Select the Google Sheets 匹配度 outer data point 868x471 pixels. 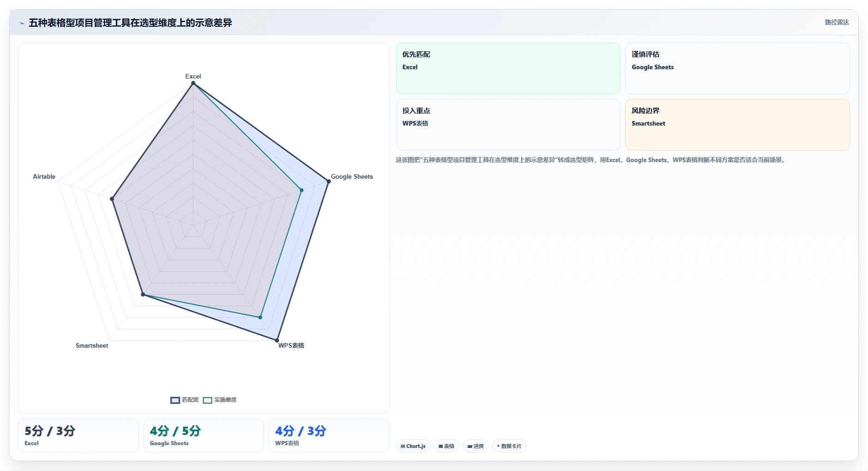click(329, 181)
